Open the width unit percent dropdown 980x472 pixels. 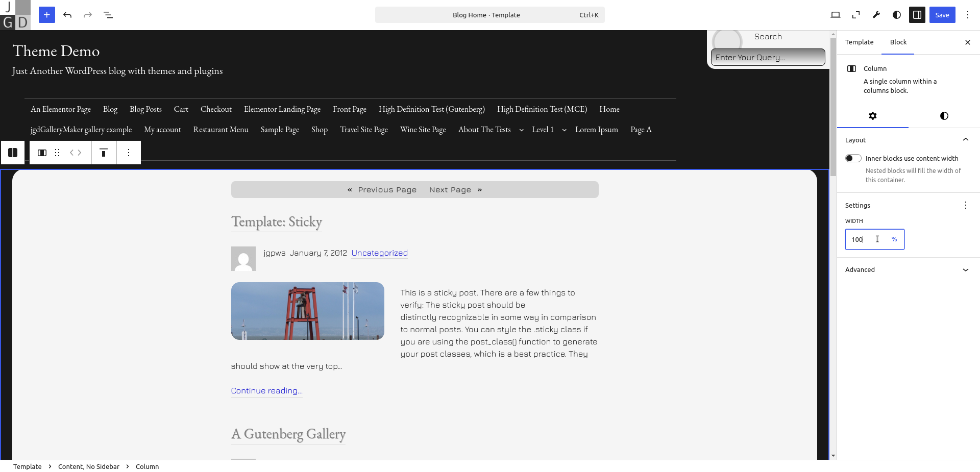click(894, 239)
